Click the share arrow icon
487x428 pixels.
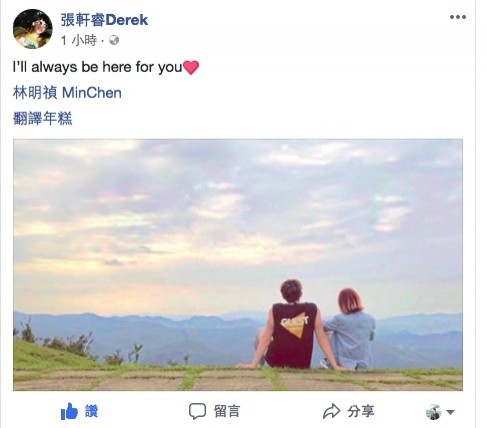(x=331, y=411)
